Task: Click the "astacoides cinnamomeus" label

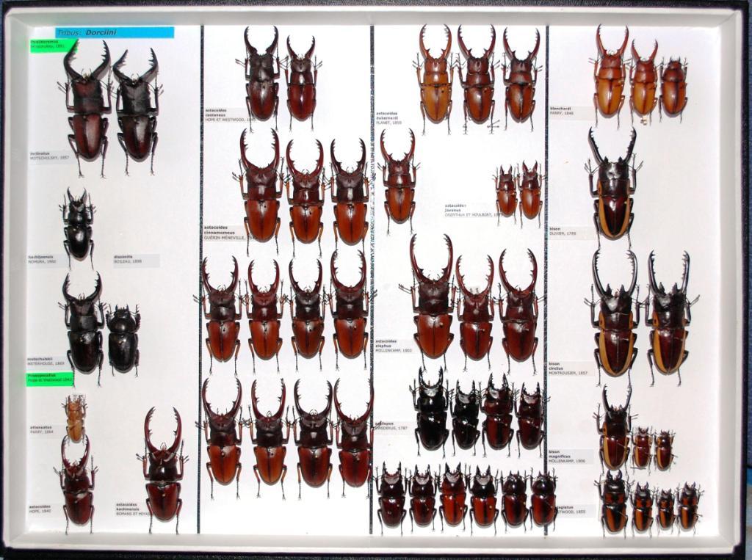Action: coord(226,233)
